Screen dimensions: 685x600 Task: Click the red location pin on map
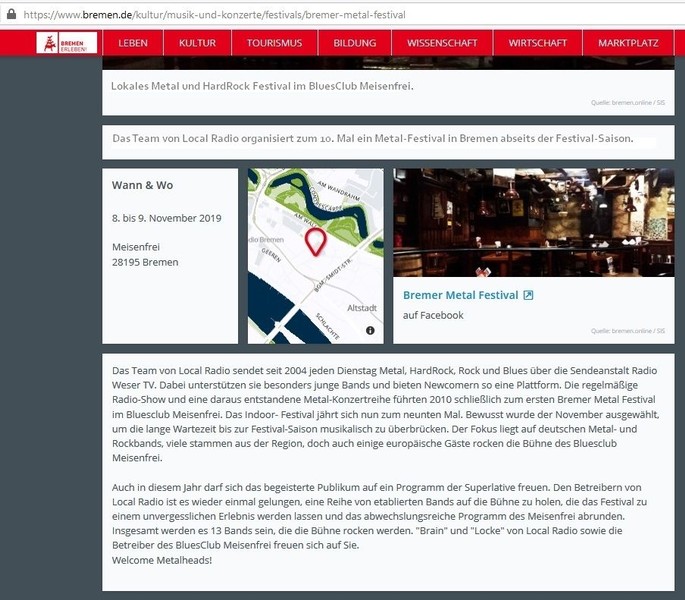(315, 242)
